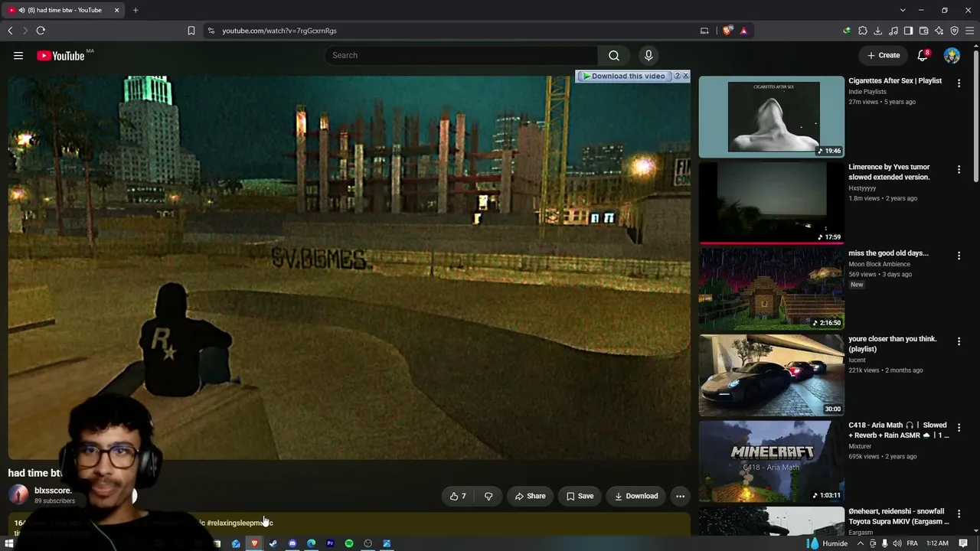
Task: Open options for 'miss the good old days...'
Action: [959, 255]
